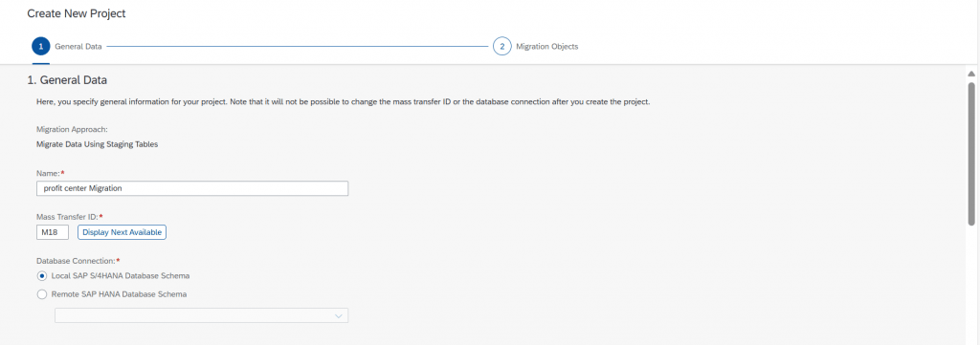Click the wizard progress line between steps
The image size is (980, 345).
297,46
